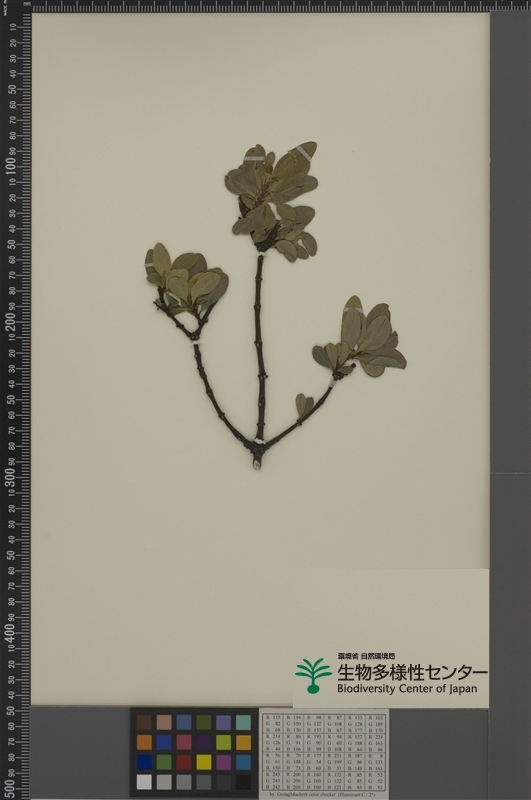531x800 pixels.
Task: Choose the dark brown swatch in the top row
Action: pyautogui.click(x=144, y=722)
